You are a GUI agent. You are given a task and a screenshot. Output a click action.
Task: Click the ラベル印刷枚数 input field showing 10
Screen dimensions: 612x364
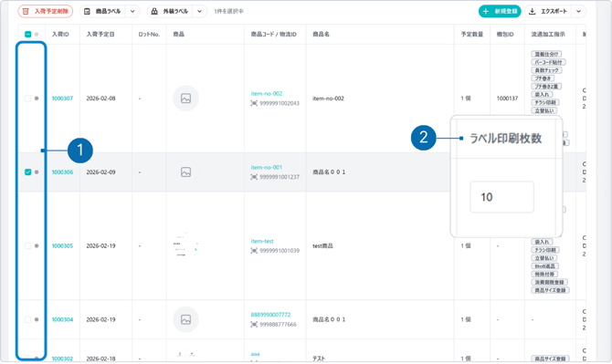(502, 197)
